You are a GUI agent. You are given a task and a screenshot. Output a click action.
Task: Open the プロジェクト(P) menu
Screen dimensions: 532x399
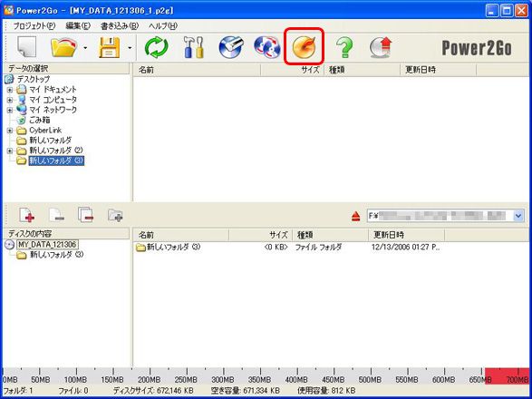coord(34,25)
